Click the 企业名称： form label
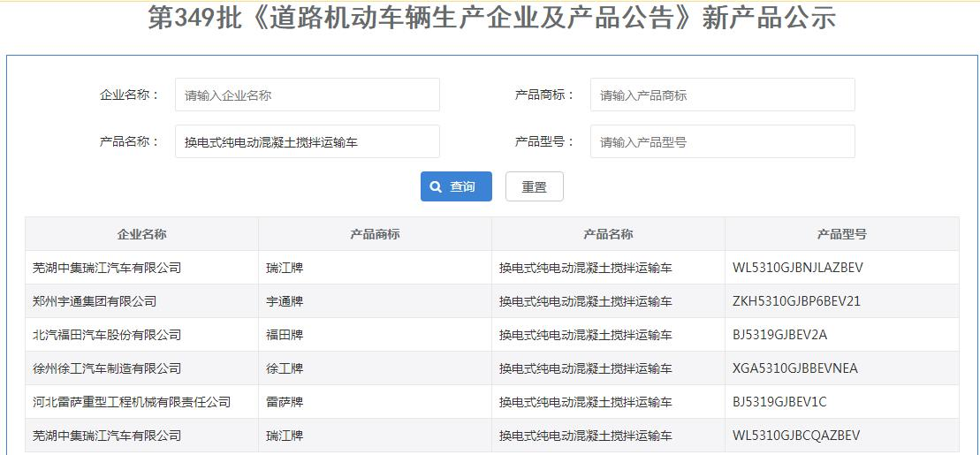The width and height of the screenshot is (980, 455). (x=129, y=95)
